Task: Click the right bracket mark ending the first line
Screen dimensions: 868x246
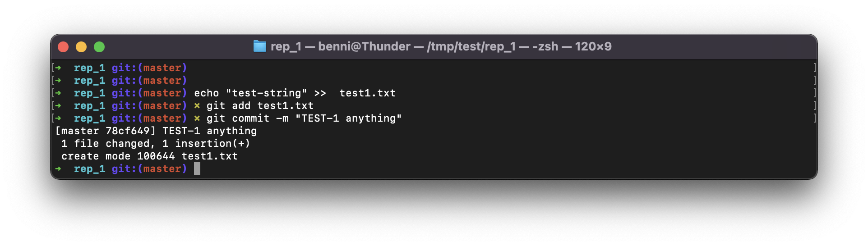Action: coord(814,68)
